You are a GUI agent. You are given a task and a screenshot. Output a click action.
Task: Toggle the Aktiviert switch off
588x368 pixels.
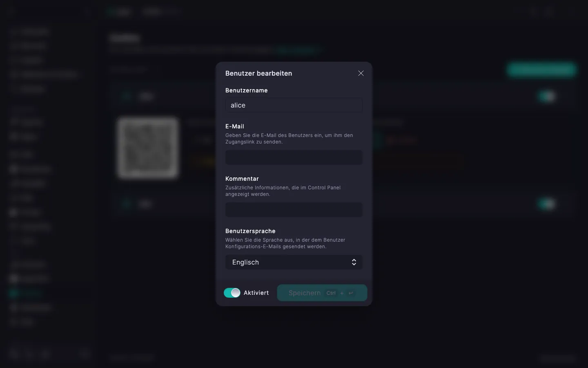pos(232,293)
